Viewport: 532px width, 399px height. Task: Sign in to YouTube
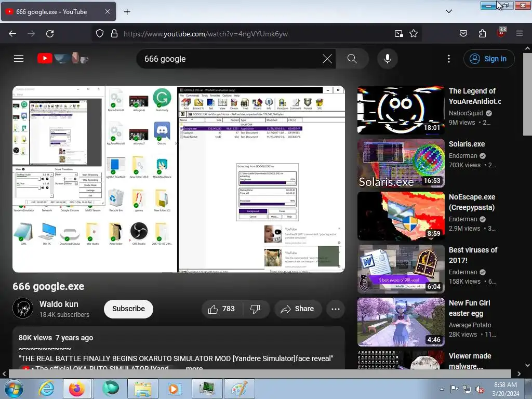(x=488, y=59)
